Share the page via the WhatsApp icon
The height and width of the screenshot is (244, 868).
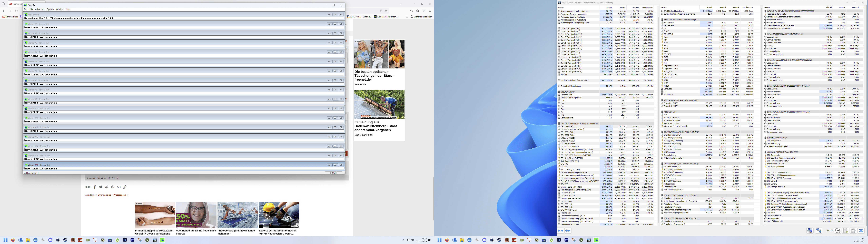(x=113, y=187)
